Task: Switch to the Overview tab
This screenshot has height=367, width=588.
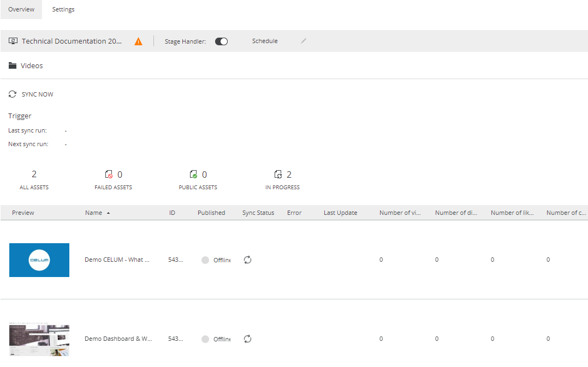Action: click(21, 9)
